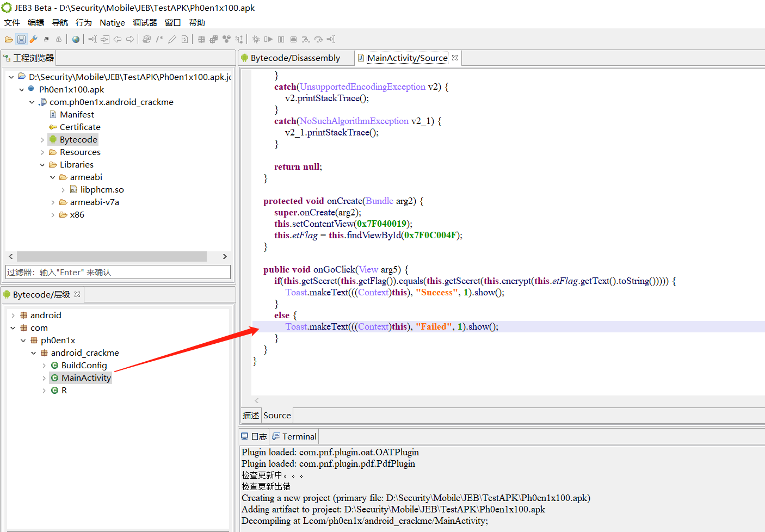Collapse the com.ph0en1x.android_crackme node
765x532 pixels.
click(32, 102)
